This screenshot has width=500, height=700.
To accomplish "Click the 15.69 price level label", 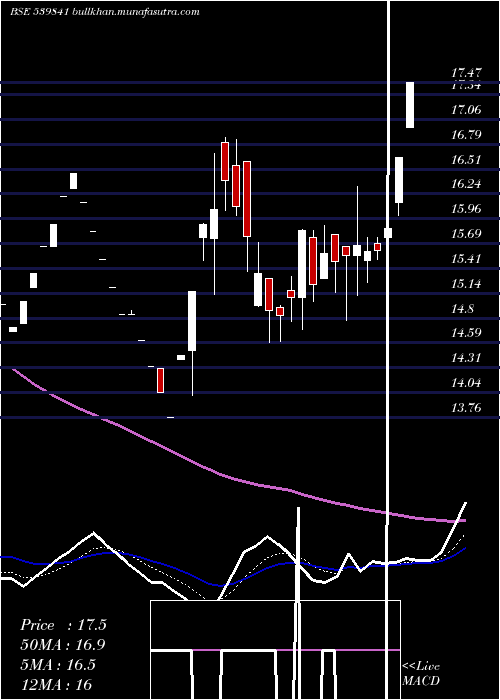I will click(x=466, y=233).
